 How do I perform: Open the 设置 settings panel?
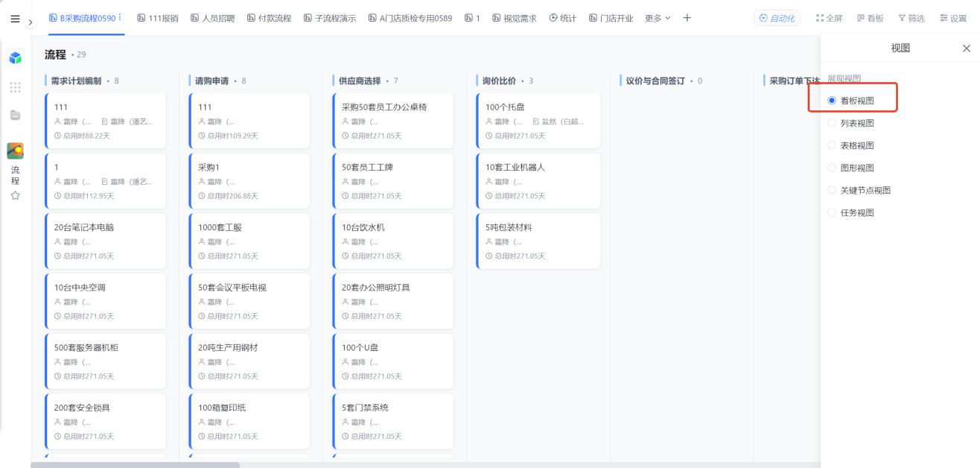[953, 18]
